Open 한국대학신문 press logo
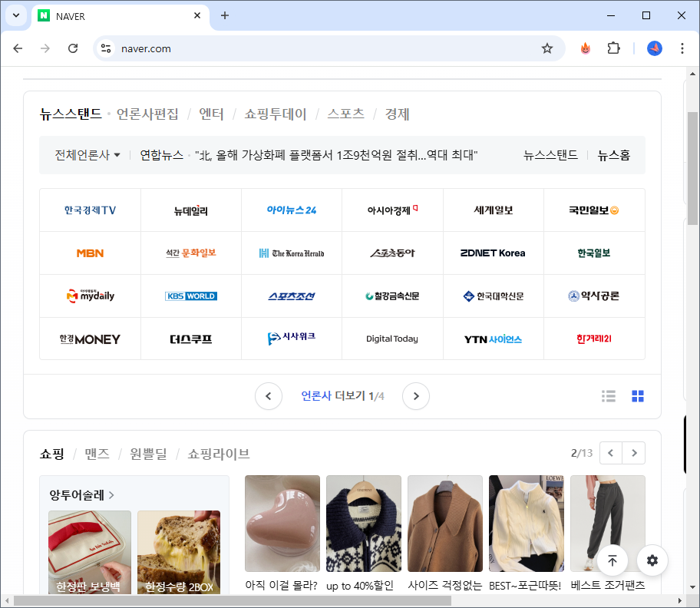700x608 pixels. (494, 296)
